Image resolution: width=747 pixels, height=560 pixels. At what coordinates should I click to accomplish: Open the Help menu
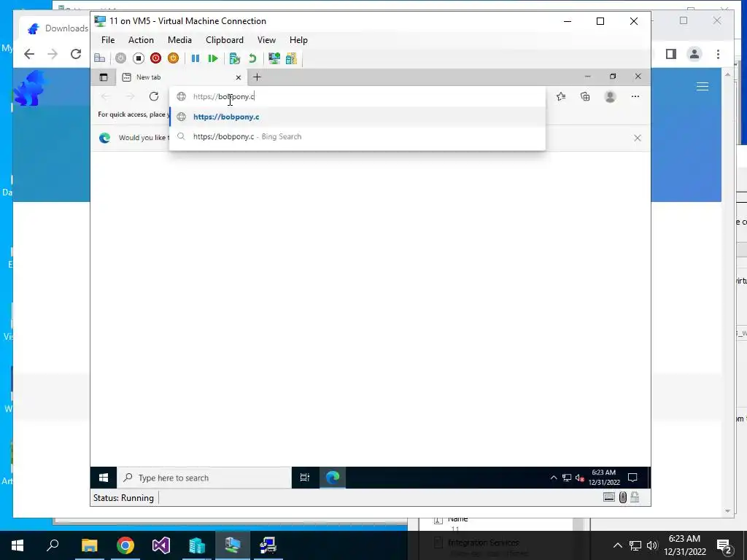[x=298, y=40]
